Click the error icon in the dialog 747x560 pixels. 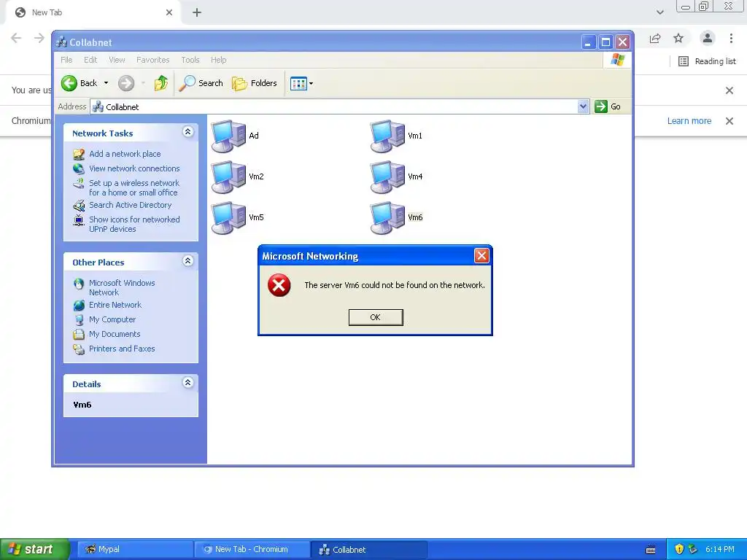click(279, 285)
